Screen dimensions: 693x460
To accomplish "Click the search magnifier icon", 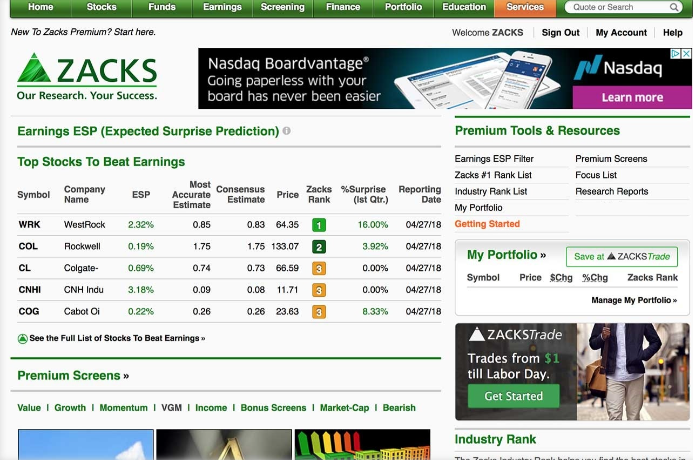I will [x=674, y=7].
